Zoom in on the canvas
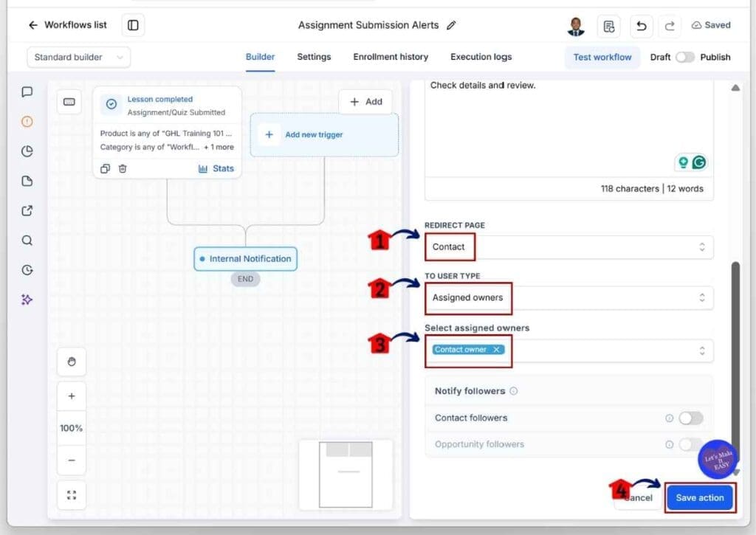The height and width of the screenshot is (535, 756). click(72, 396)
